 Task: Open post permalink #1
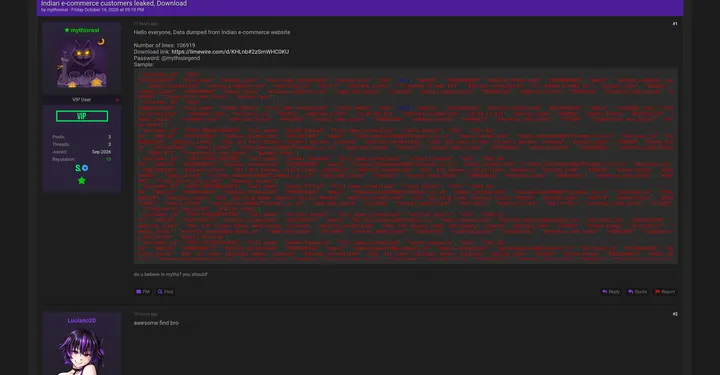675,24
